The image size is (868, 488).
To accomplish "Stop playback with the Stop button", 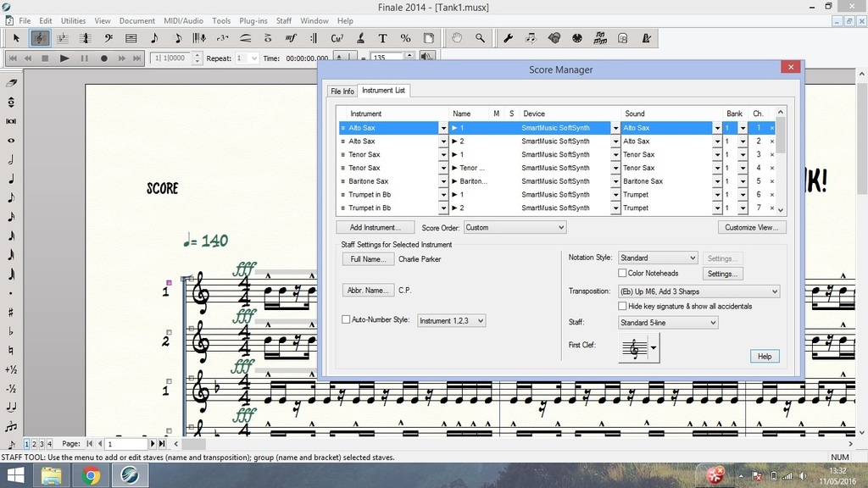I will click(x=46, y=58).
